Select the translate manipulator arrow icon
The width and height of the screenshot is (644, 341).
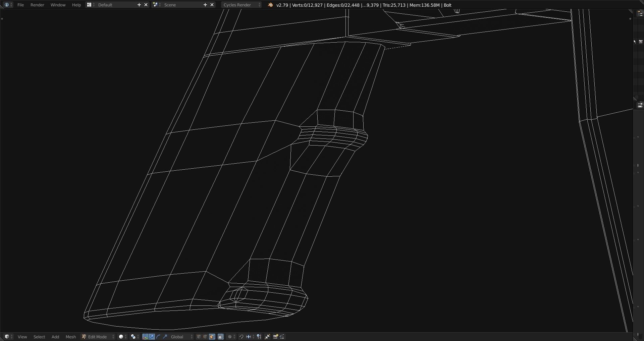click(x=152, y=337)
